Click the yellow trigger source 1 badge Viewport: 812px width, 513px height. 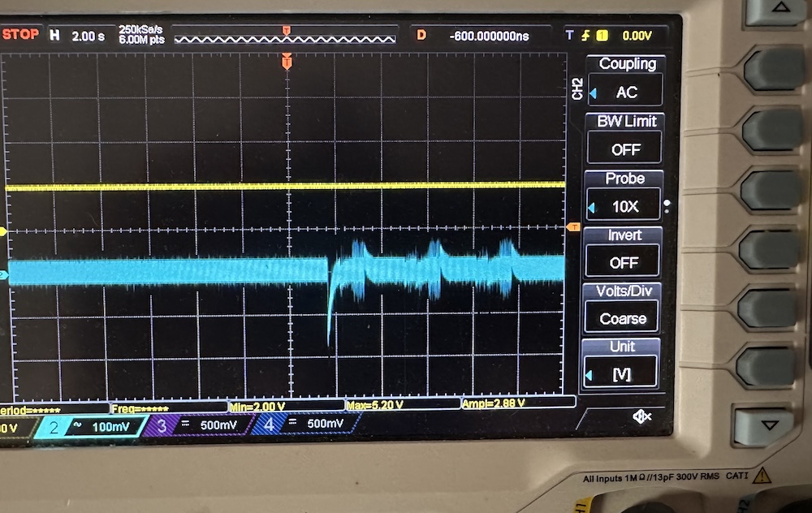(x=602, y=36)
